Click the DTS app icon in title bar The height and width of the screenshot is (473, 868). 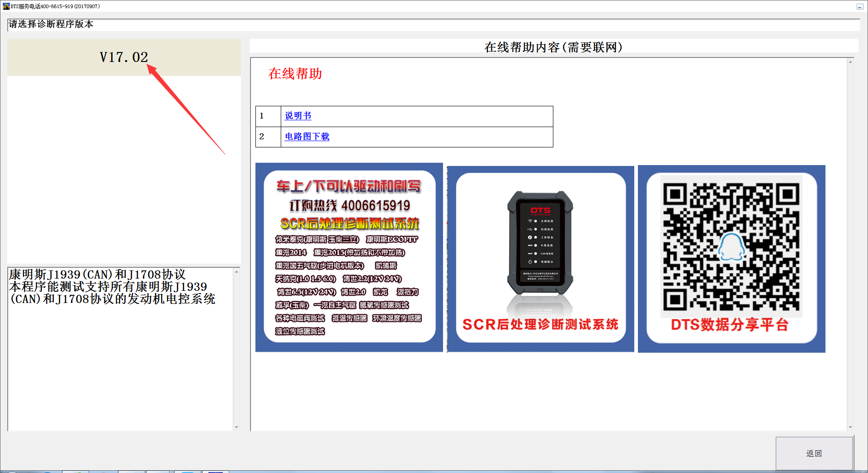coord(6,6)
